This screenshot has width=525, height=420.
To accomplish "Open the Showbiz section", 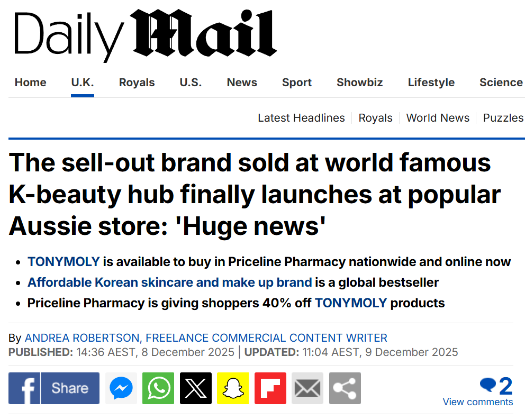I will point(359,83).
